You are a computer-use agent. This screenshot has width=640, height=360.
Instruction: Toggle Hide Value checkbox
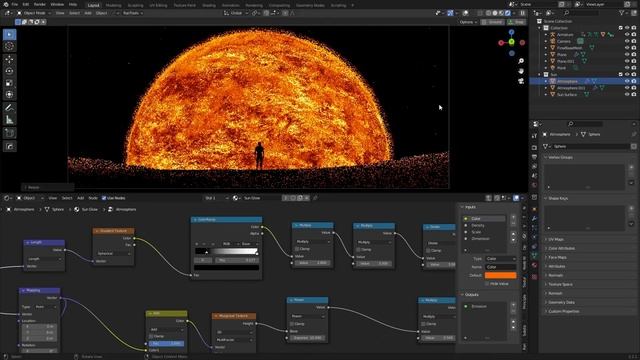coord(487,284)
